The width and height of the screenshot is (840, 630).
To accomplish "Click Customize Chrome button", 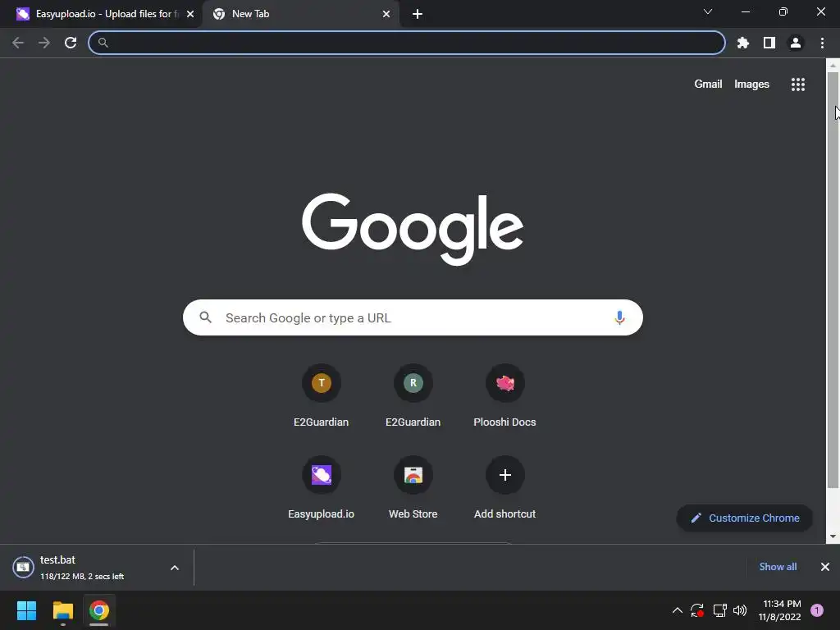I will [745, 518].
